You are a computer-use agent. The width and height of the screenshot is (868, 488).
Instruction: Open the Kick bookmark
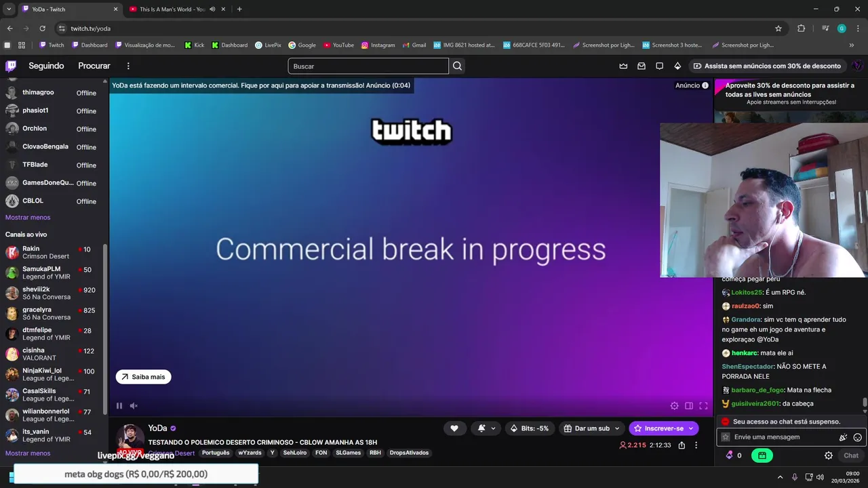[194, 45]
